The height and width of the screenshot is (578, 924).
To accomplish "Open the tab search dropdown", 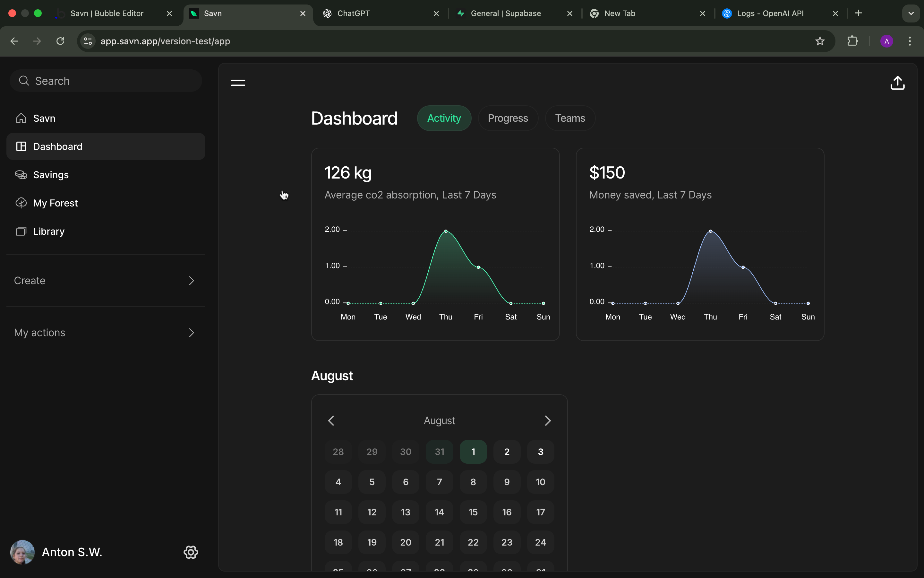I will 911,13.
